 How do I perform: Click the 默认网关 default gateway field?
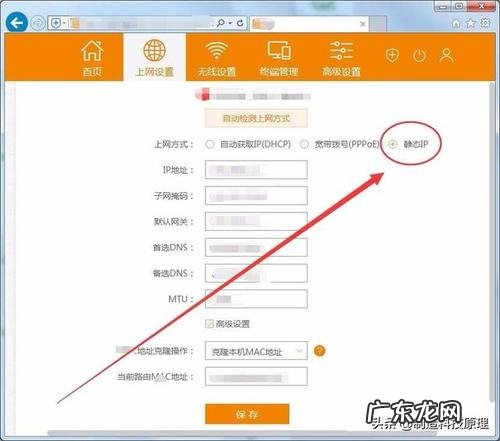coord(256,221)
